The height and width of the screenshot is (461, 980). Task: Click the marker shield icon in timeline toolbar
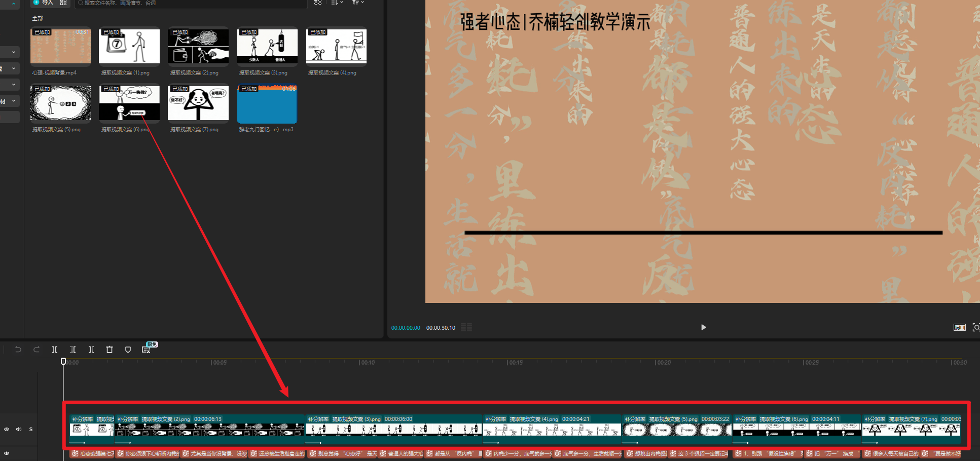[x=128, y=350]
